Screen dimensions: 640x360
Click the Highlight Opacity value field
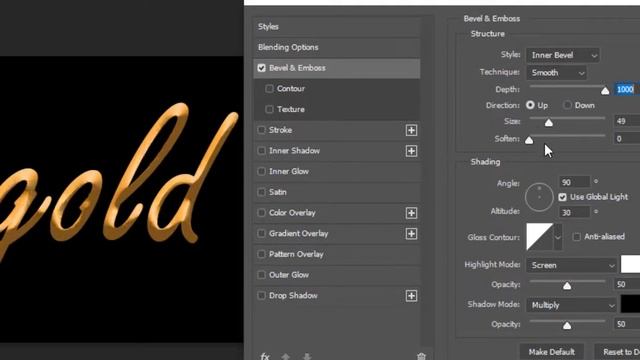click(627, 284)
